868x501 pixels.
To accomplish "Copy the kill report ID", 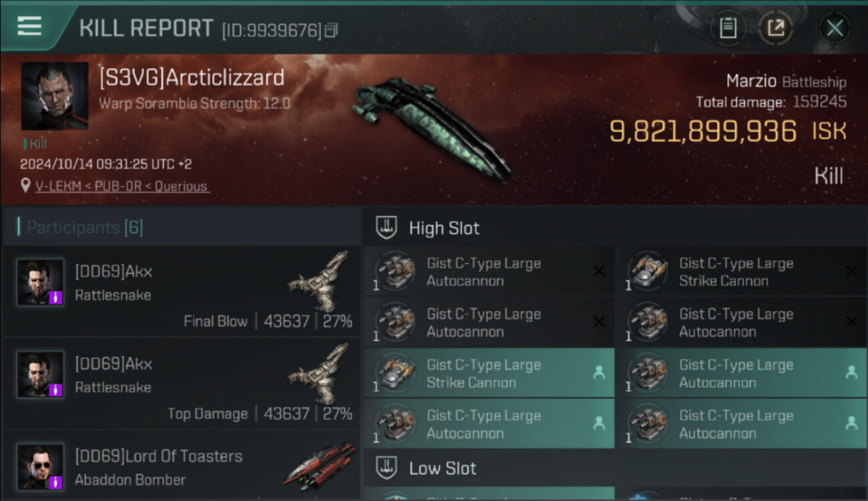I will tap(331, 30).
